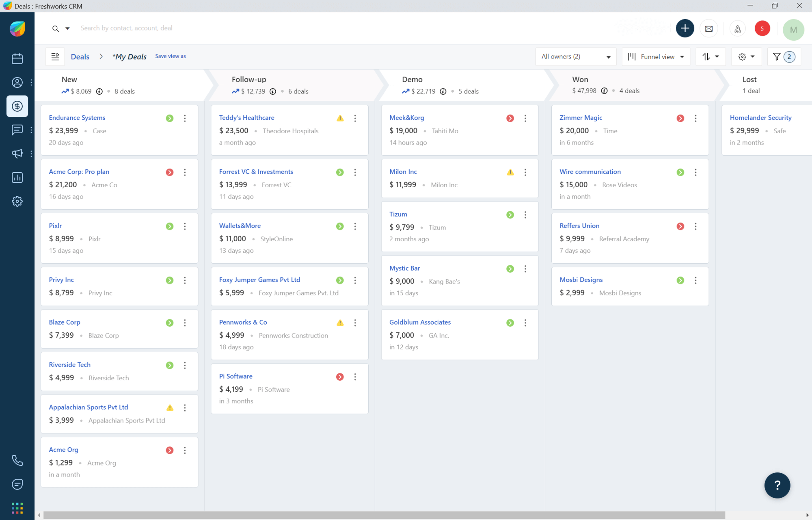Open the Conversations chat sidebar icon
Screen dimensions: 812x520
pos(17,130)
